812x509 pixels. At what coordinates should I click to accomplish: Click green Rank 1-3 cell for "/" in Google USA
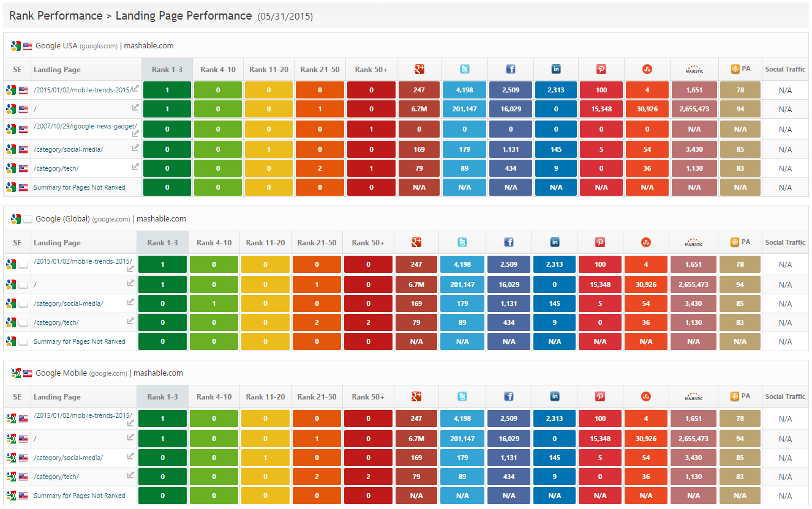coord(167,109)
